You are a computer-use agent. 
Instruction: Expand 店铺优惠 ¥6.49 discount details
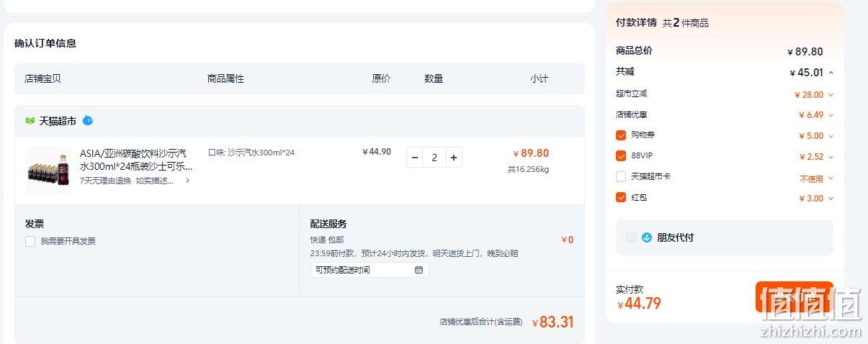pyautogui.click(x=831, y=115)
